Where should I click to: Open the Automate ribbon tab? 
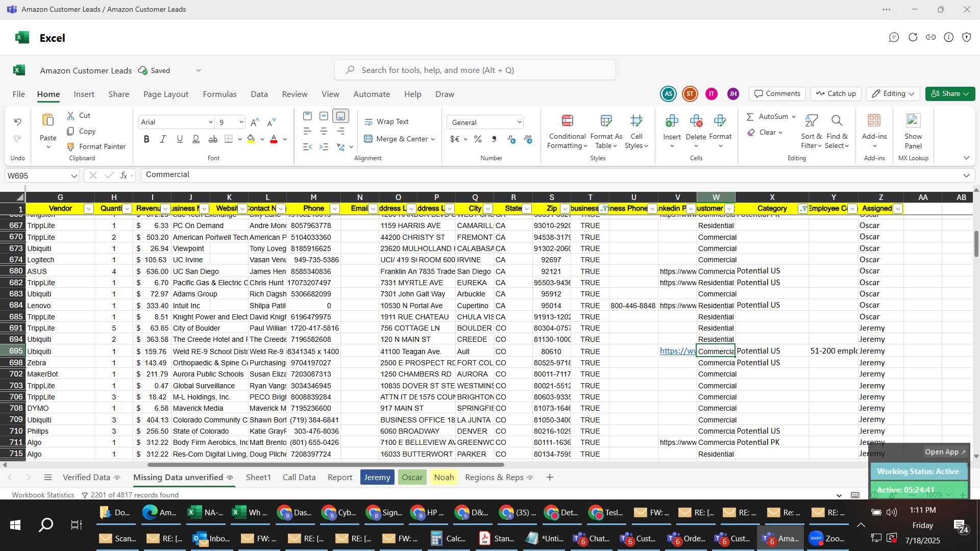pyautogui.click(x=372, y=94)
